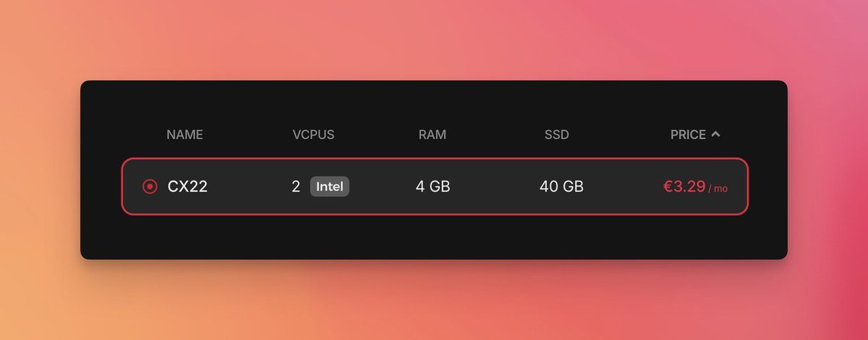Click empty header space between RAM and SSD
The height and width of the screenshot is (340, 868).
495,135
